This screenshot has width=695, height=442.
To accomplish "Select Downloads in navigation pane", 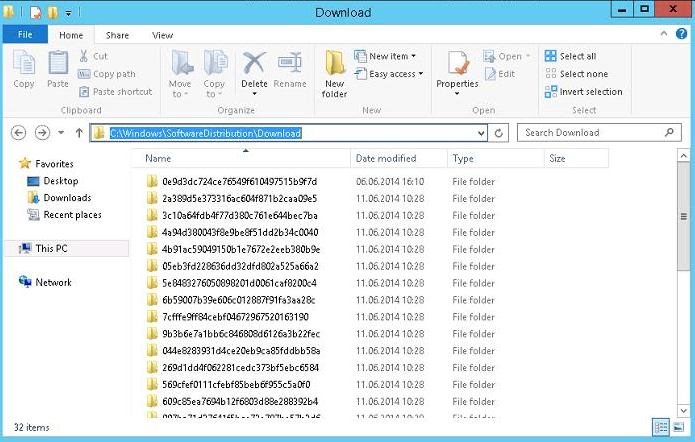I will (x=59, y=198).
